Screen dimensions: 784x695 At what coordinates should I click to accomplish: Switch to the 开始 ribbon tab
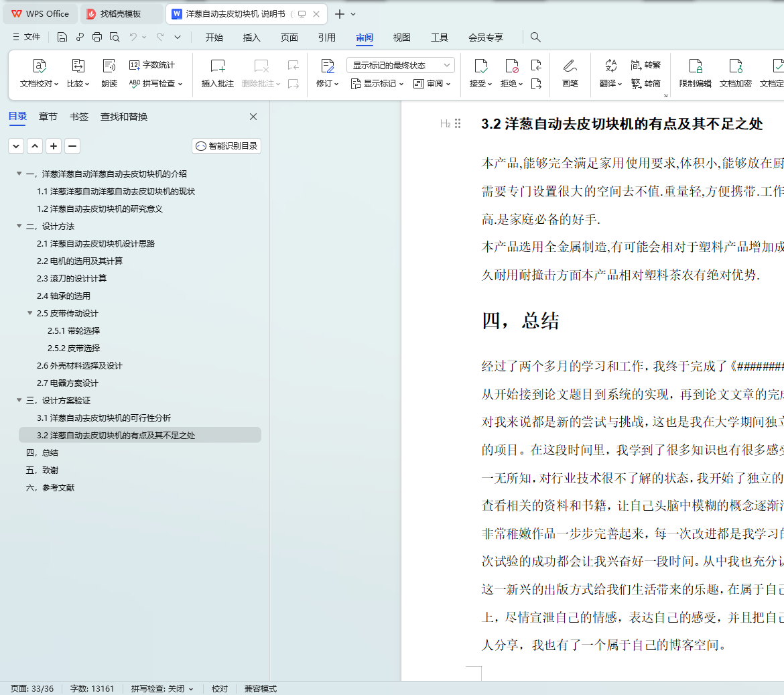point(214,38)
